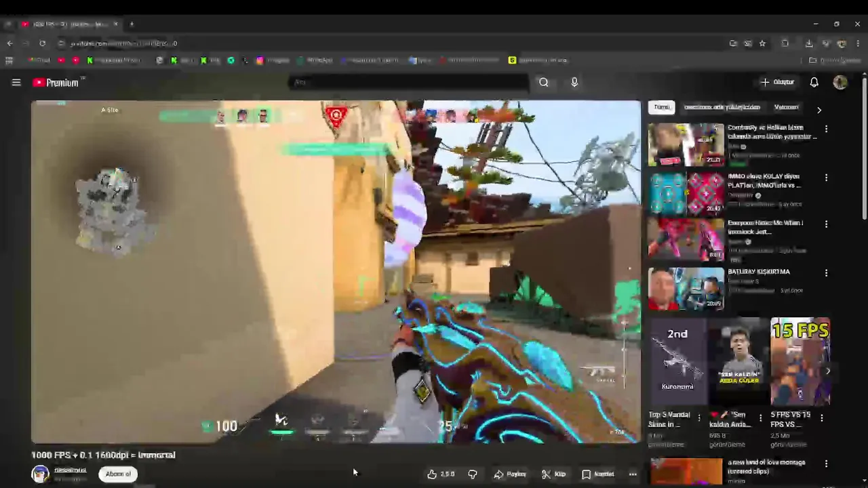Open options for Combatsy ve Helikan video

pos(826,129)
